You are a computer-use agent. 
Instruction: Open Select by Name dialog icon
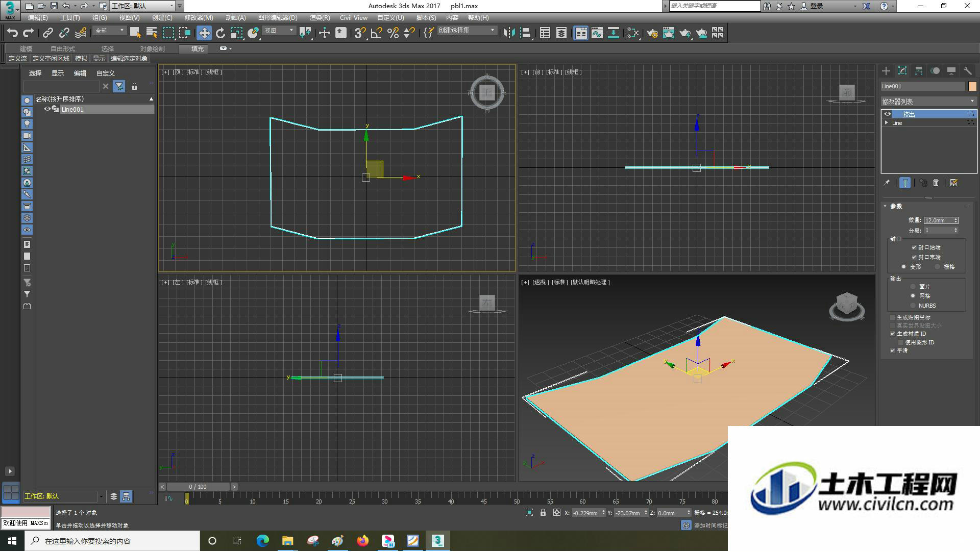click(x=152, y=33)
